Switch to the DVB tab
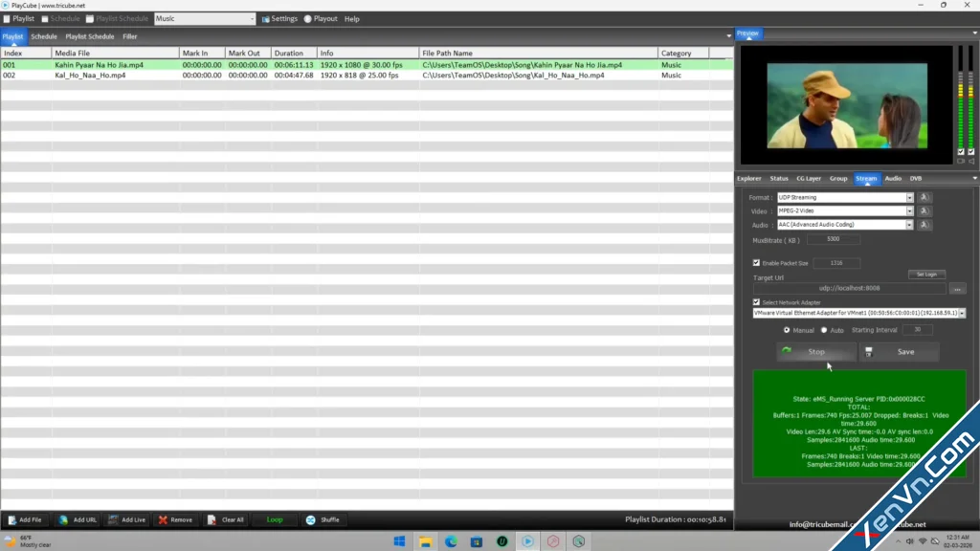980x551 pixels. (916, 179)
